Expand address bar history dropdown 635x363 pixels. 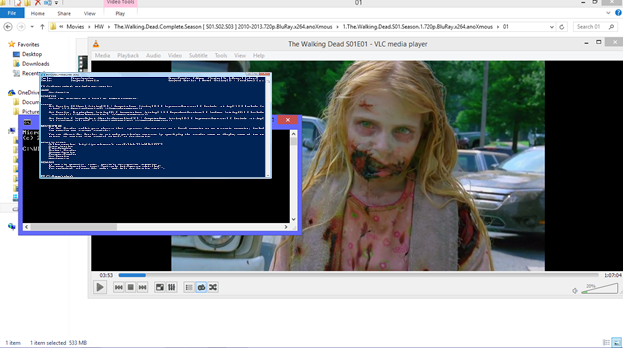click(552, 27)
